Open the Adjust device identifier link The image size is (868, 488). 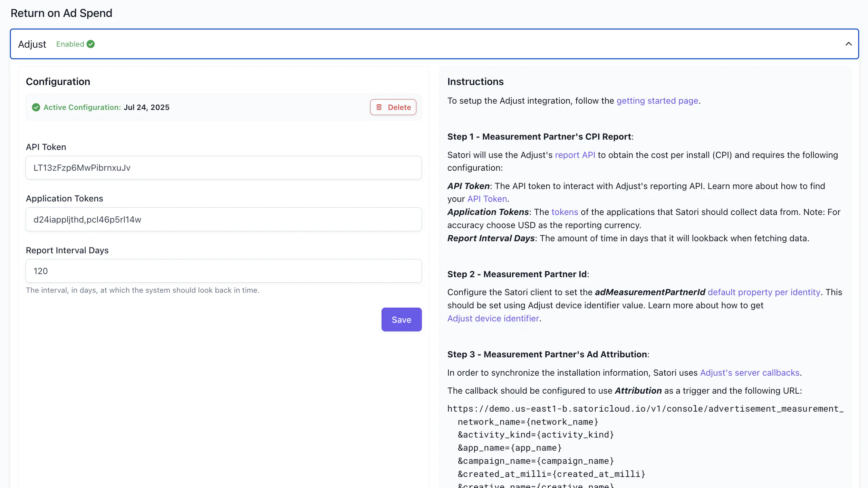[x=493, y=318]
